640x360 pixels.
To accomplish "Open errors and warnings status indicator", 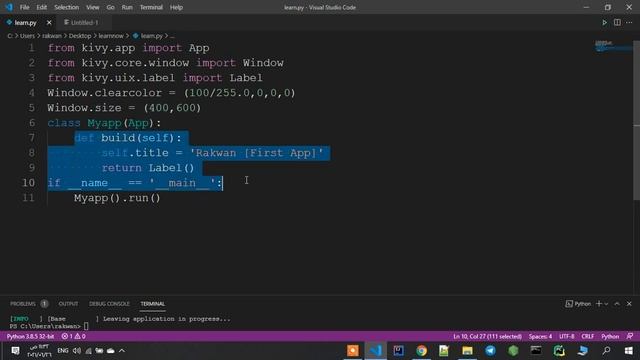I will (73, 336).
